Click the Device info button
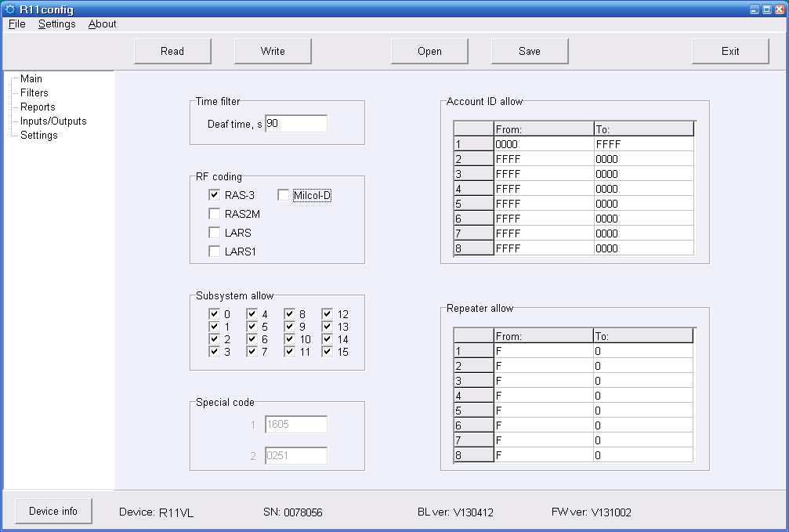789x532 pixels. 53,512
